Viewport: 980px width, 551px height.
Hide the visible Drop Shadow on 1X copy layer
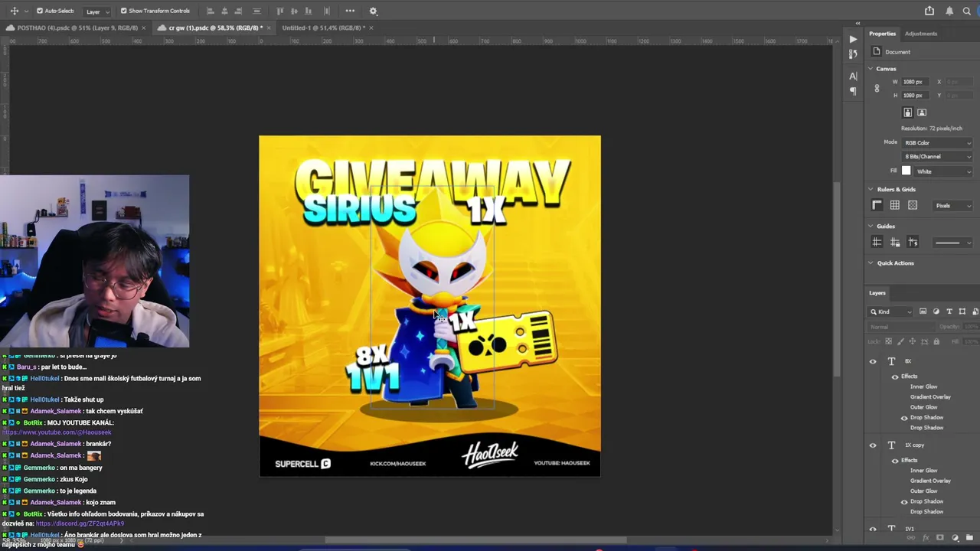coord(904,502)
